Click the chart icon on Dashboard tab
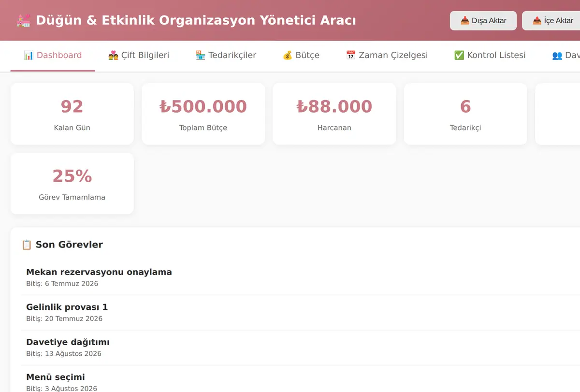The height and width of the screenshot is (392, 580). pos(29,55)
